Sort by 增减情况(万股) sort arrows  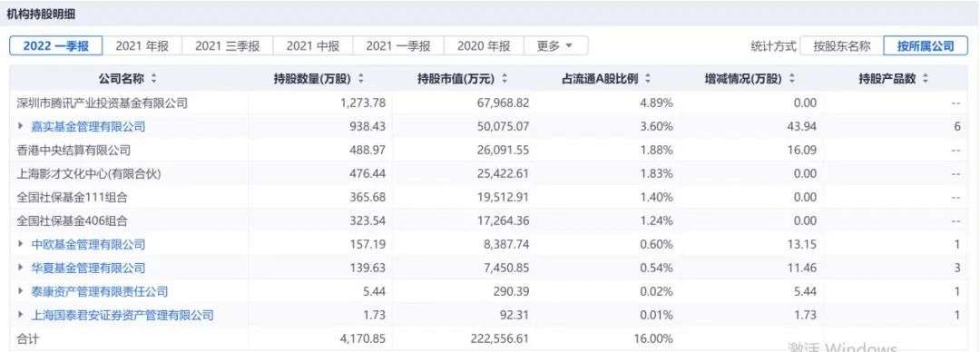coord(792,79)
